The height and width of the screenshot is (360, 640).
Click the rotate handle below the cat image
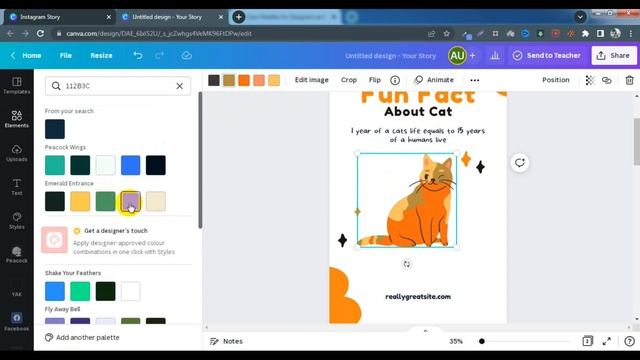[407, 264]
